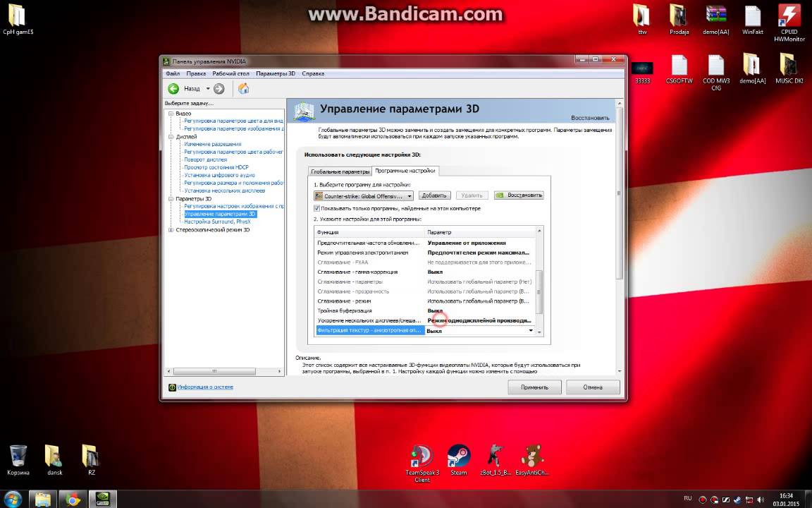The image size is (812, 508).
Task: Select Ускорение нескольких дисплеев row
Action: click(x=424, y=320)
